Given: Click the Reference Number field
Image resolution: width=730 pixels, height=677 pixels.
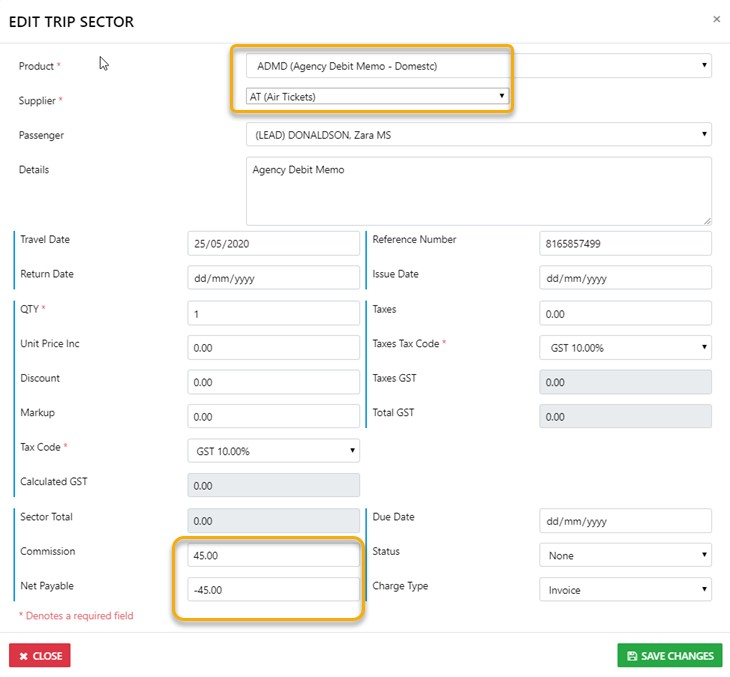Looking at the screenshot, I should 625,244.
